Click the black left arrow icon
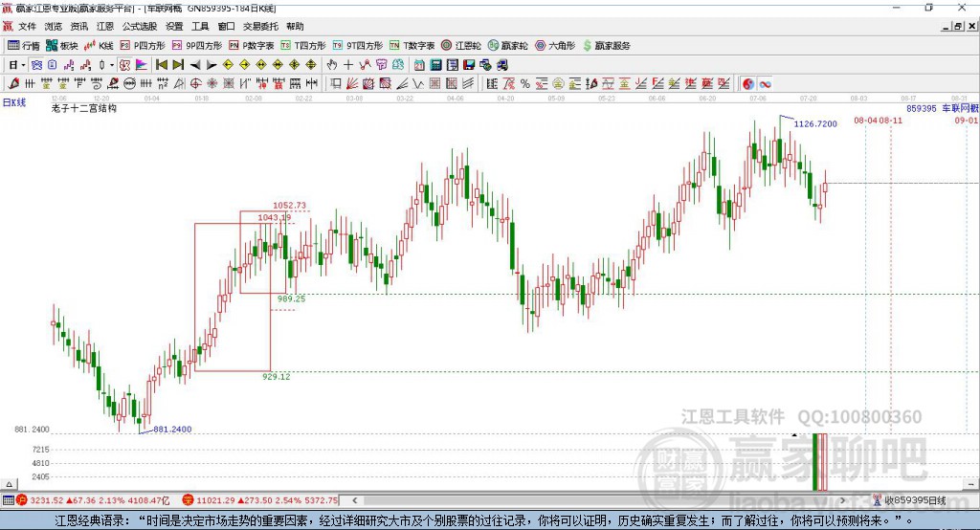 [195, 65]
